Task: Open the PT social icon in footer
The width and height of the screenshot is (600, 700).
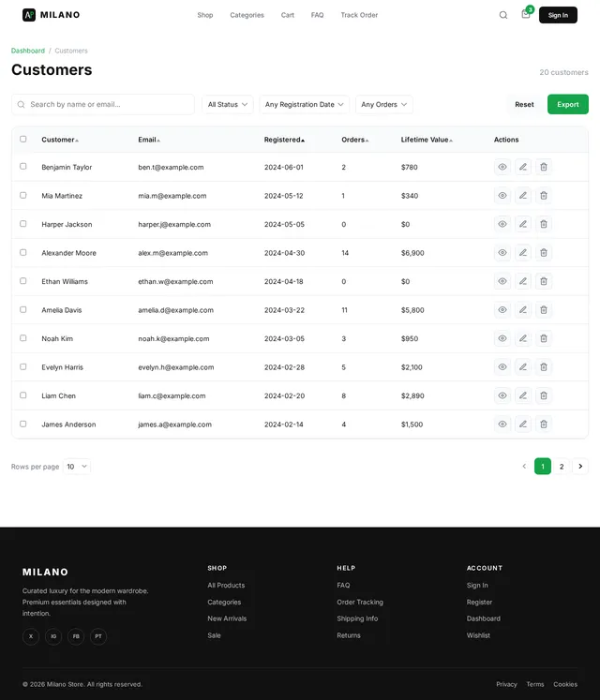Action: [x=98, y=636]
